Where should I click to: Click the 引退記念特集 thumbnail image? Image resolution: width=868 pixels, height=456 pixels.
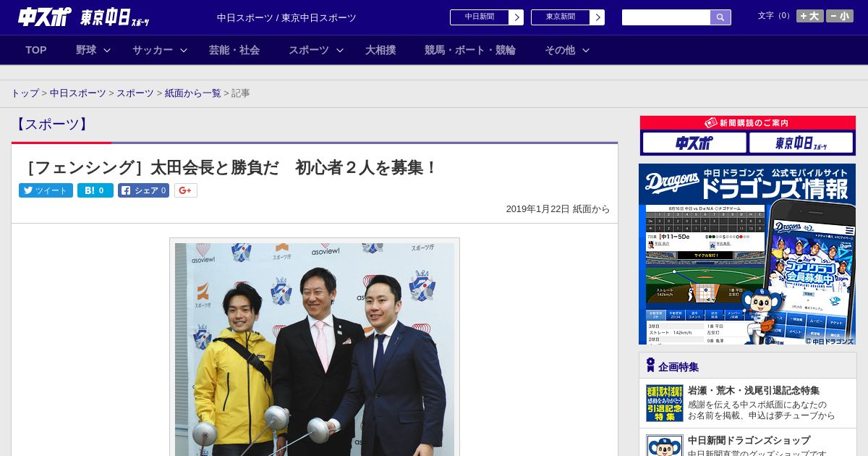pos(665,403)
